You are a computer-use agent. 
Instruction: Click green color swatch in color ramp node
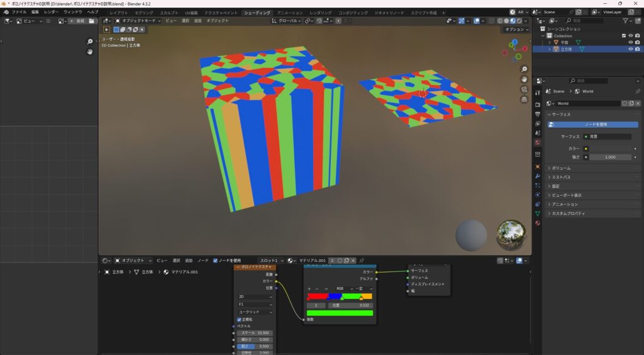pos(340,313)
